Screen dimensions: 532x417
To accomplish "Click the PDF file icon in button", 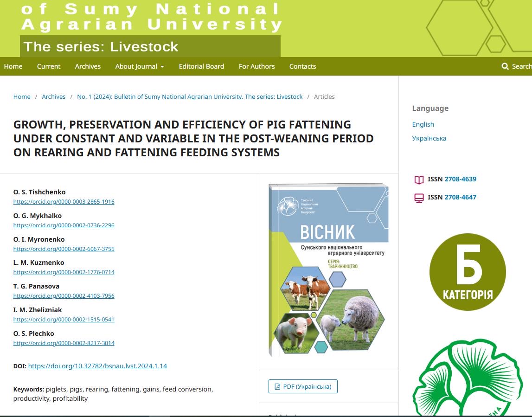I will click(x=277, y=386).
